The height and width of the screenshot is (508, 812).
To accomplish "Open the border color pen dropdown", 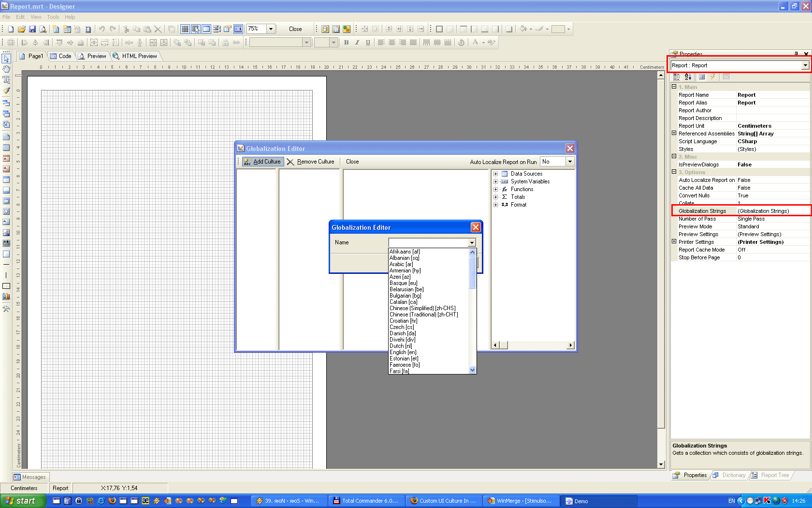I will [547, 29].
